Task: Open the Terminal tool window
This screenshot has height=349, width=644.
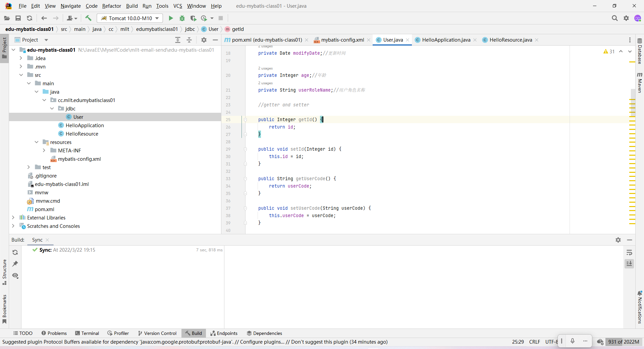Action: 87,333
